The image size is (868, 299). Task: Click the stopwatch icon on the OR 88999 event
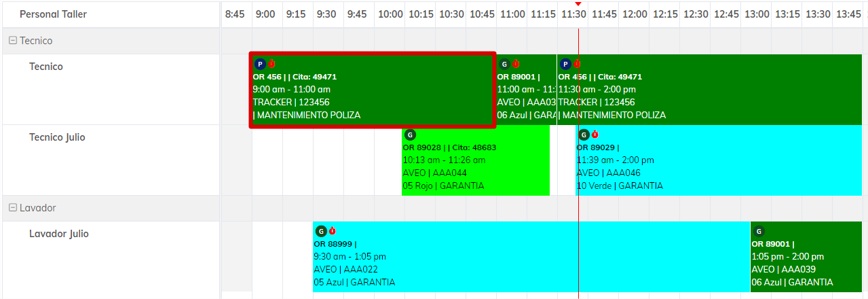(x=333, y=231)
